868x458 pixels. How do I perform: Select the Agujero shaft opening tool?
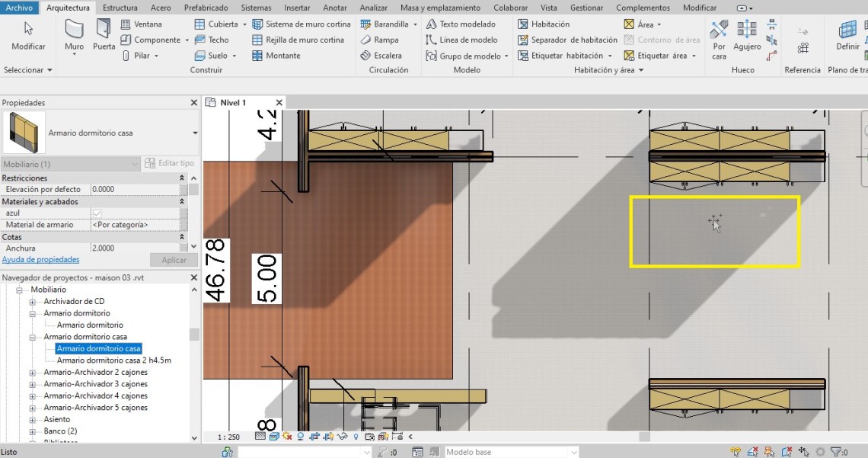coord(747,36)
